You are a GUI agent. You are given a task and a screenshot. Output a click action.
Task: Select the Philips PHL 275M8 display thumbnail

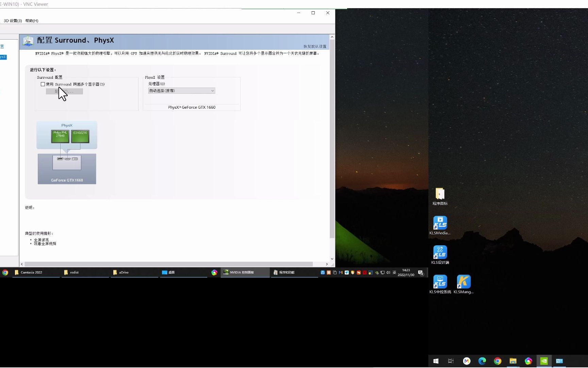click(60, 136)
